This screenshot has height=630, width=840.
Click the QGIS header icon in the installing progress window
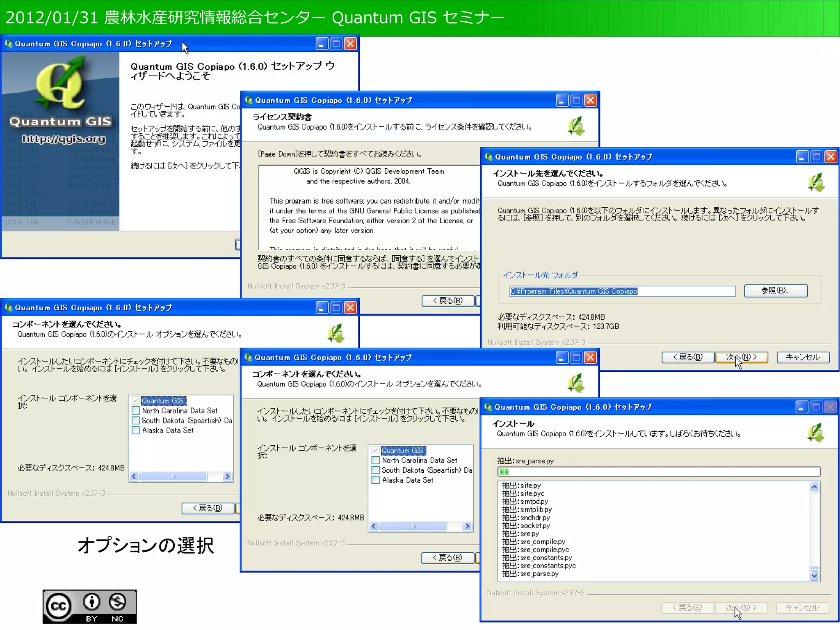(x=816, y=433)
